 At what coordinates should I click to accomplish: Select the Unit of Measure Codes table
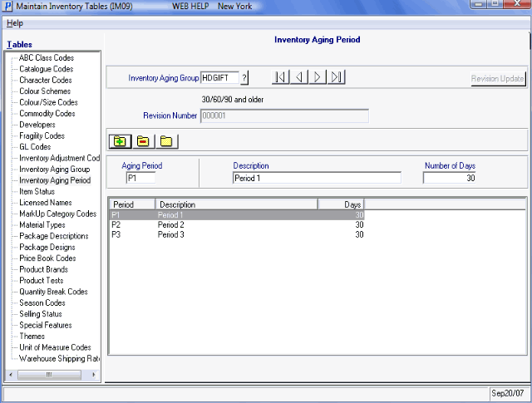point(55,347)
